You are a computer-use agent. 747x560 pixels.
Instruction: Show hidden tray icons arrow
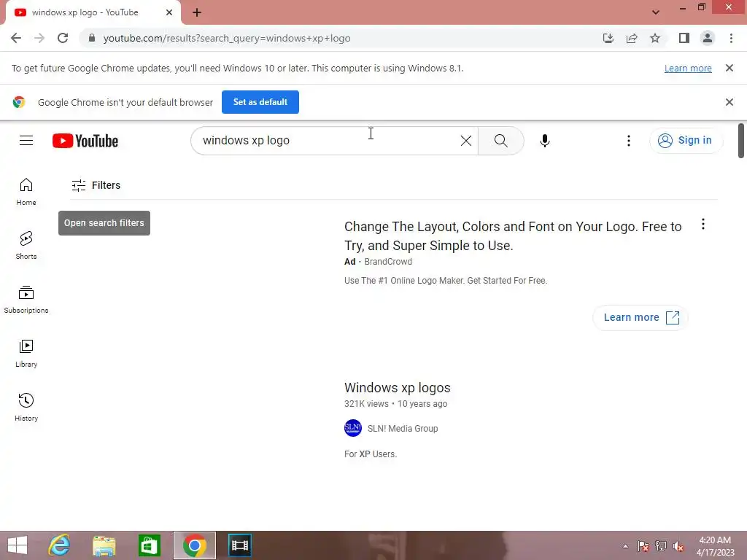[x=625, y=546]
